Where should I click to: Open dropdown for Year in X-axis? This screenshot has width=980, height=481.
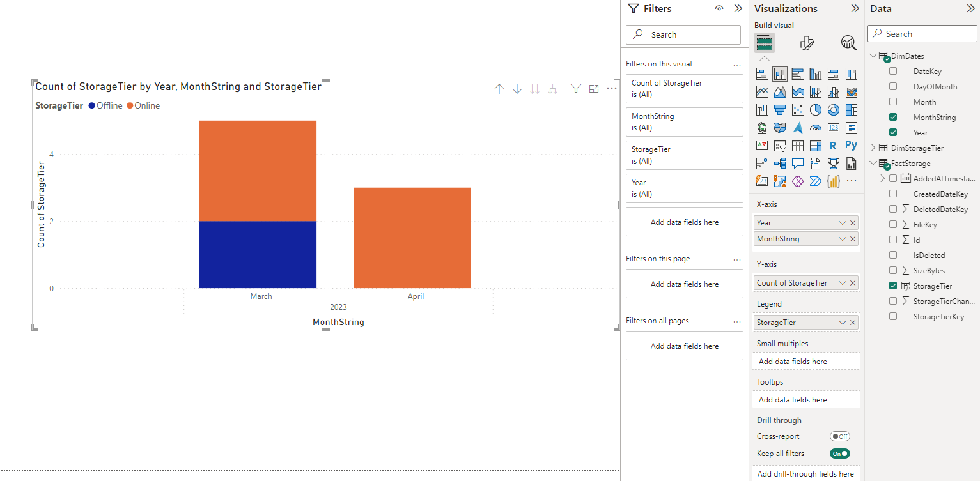(x=843, y=223)
